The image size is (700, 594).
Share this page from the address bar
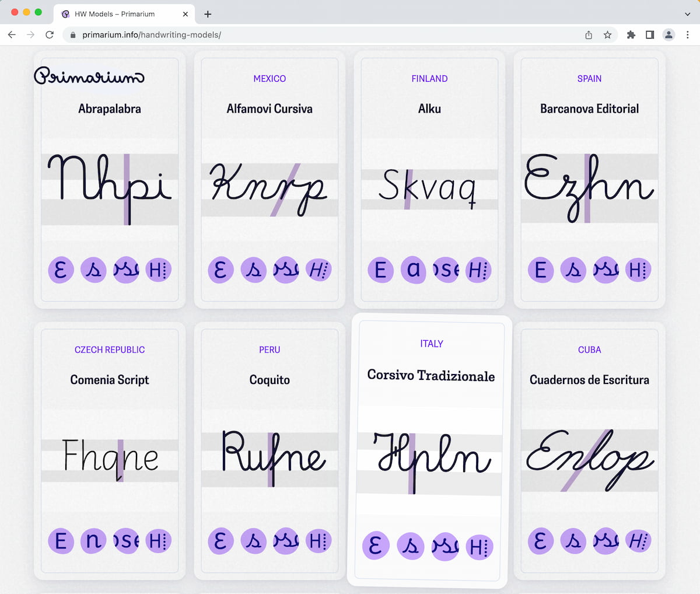coord(589,35)
